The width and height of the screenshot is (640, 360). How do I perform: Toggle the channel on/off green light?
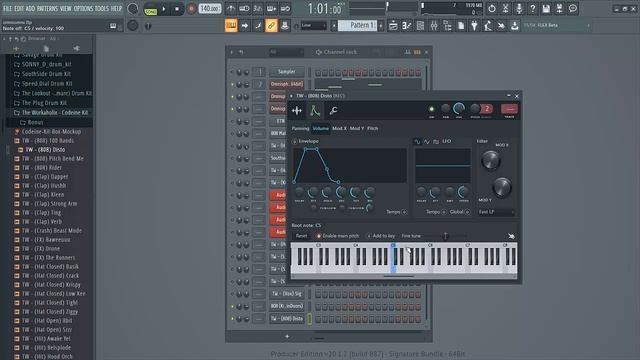click(431, 109)
